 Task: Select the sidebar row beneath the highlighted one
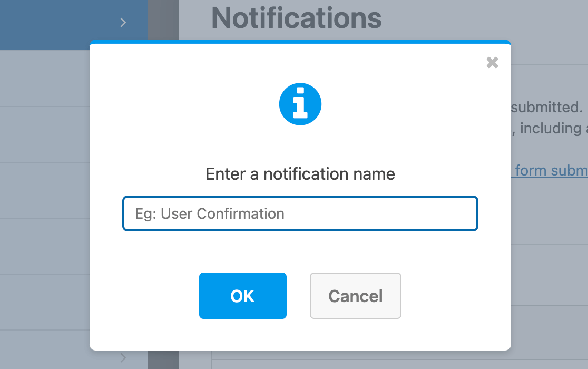(45, 79)
